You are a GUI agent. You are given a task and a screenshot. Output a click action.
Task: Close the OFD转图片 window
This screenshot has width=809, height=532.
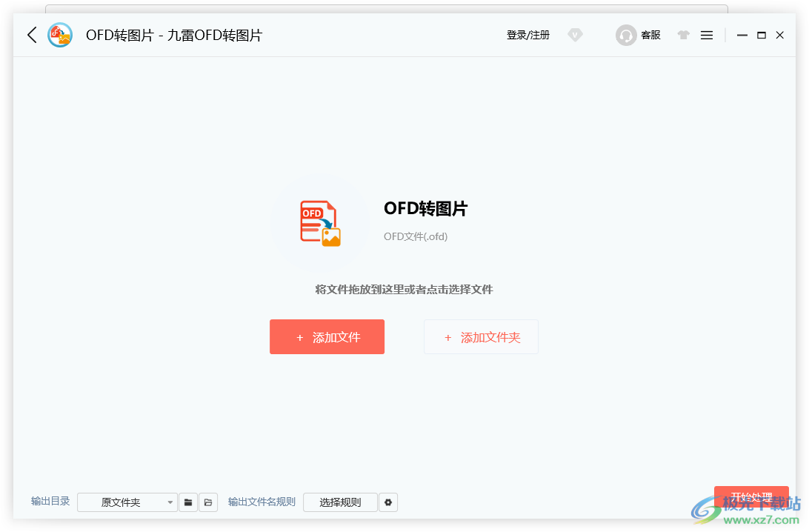click(x=779, y=35)
